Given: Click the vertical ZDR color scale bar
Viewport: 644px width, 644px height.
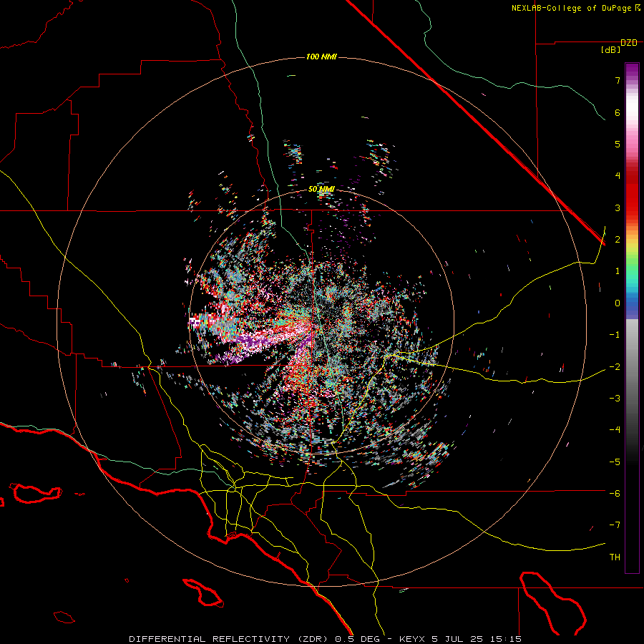Looking at the screenshot, I should (632, 318).
